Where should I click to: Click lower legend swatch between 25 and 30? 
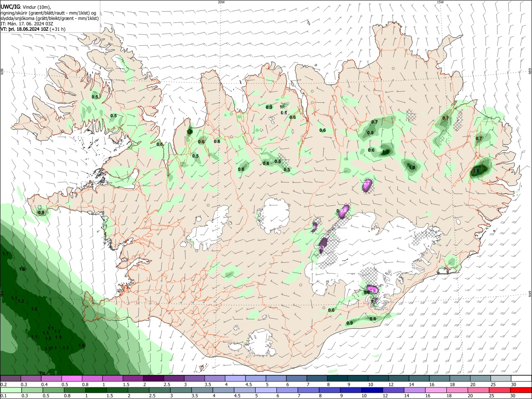(500, 390)
